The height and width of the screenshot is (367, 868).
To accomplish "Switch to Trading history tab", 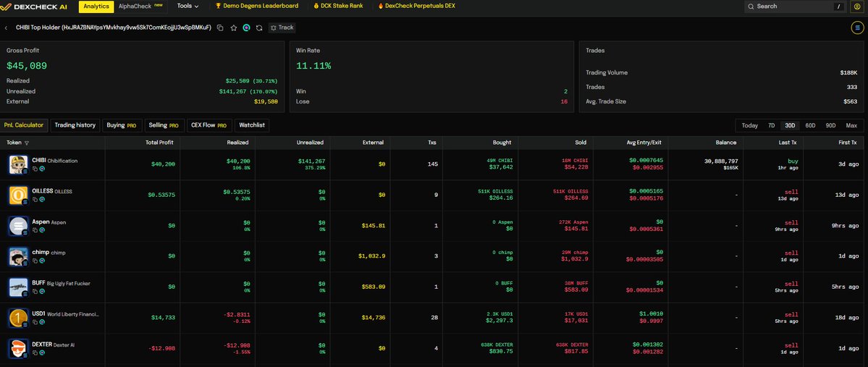I will click(75, 125).
